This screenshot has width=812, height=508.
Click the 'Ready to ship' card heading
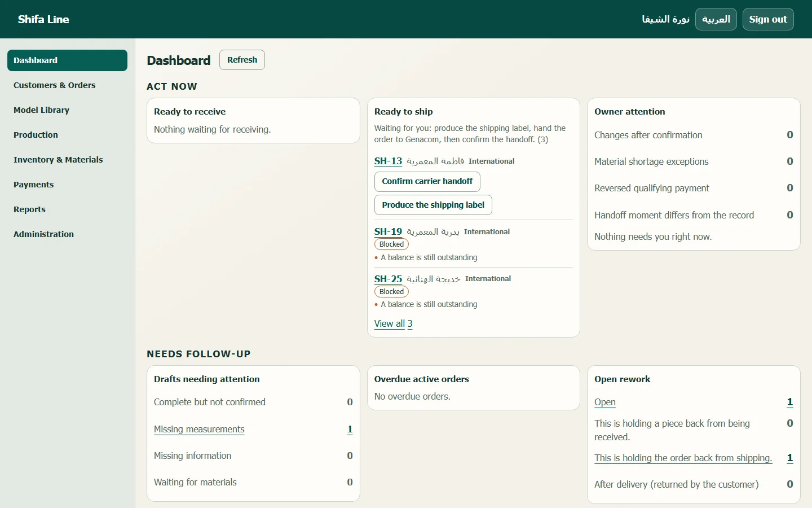point(404,112)
